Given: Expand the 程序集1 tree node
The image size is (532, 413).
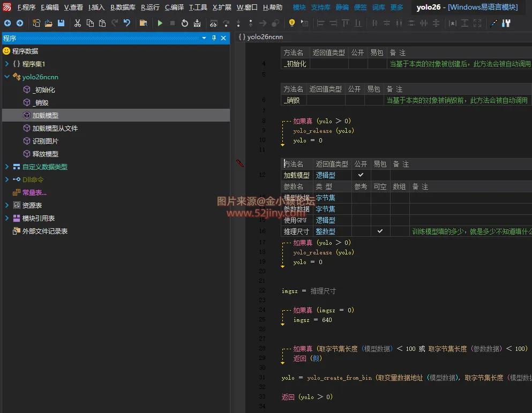Looking at the screenshot, I should (x=7, y=64).
